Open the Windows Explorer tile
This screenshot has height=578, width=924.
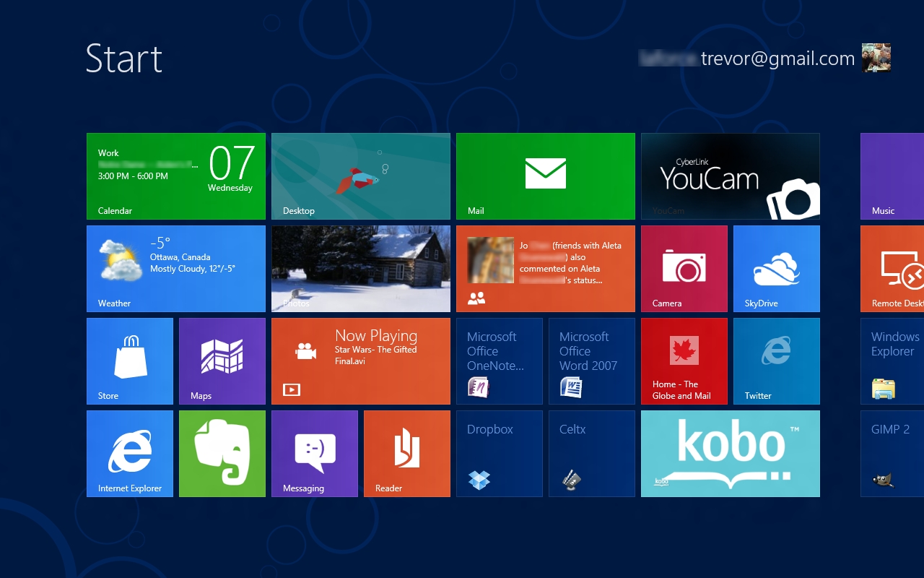tap(892, 361)
